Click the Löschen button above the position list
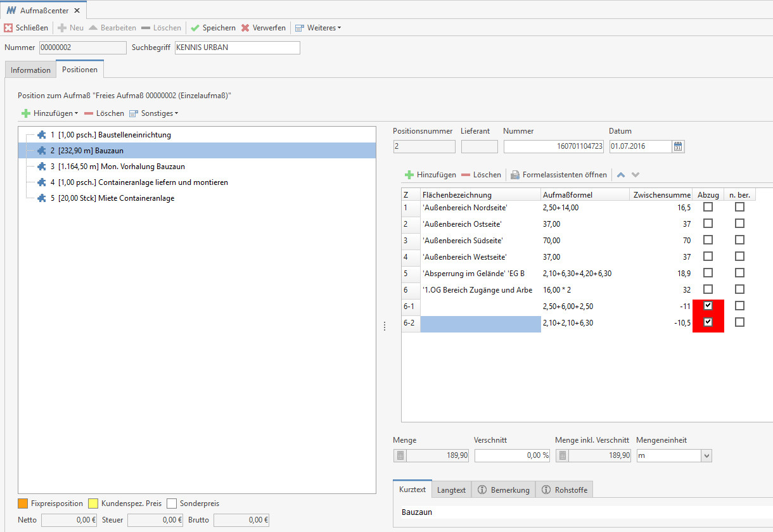This screenshot has width=773, height=532. pos(104,113)
